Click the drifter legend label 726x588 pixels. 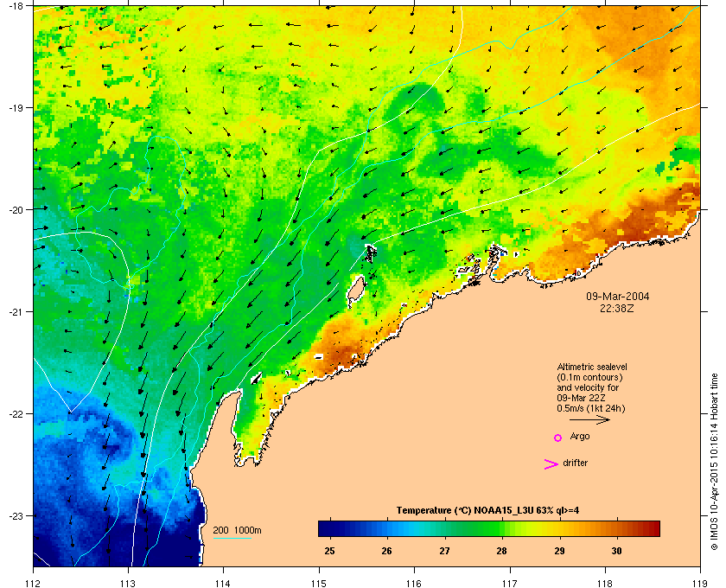[x=575, y=463]
